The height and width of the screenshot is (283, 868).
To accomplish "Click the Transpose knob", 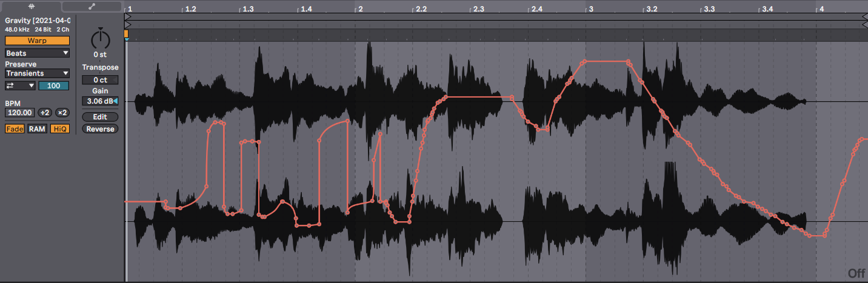I will point(100,39).
